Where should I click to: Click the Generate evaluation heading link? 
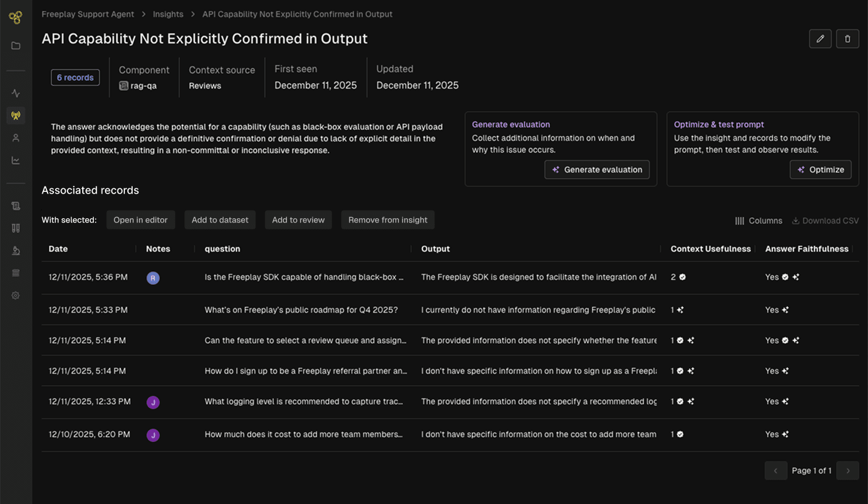(x=511, y=124)
